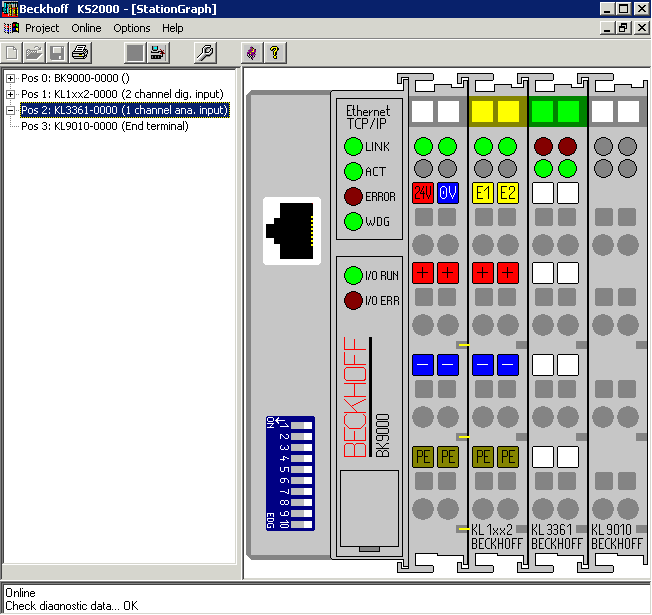Click the KL 9010 terminal label
The image size is (652, 615).
(x=611, y=530)
